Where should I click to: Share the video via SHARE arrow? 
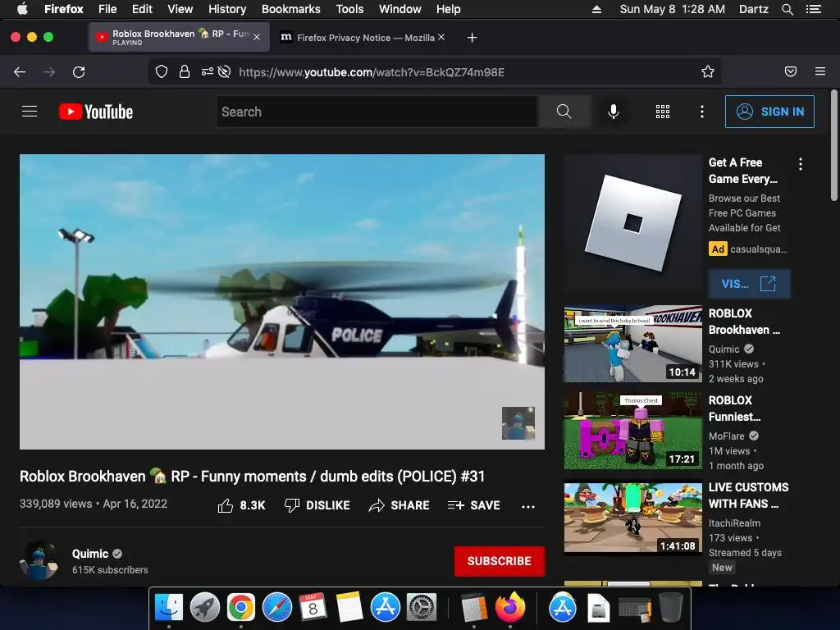tap(399, 505)
